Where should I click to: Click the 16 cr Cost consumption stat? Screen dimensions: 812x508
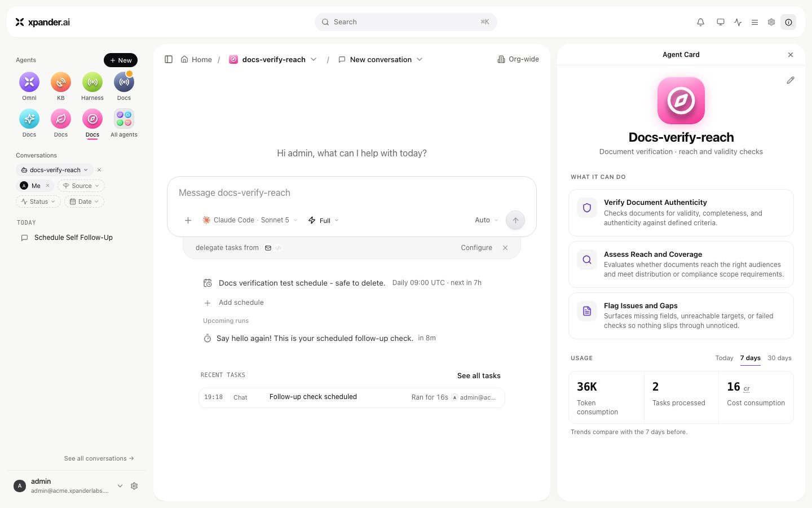tap(756, 397)
